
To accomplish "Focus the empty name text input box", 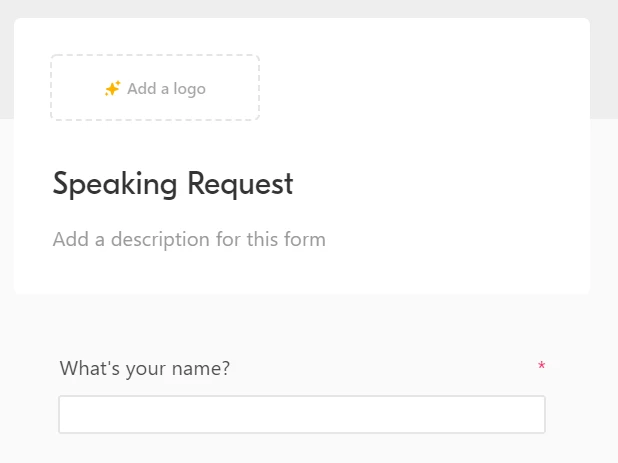I will pyautogui.click(x=302, y=415).
